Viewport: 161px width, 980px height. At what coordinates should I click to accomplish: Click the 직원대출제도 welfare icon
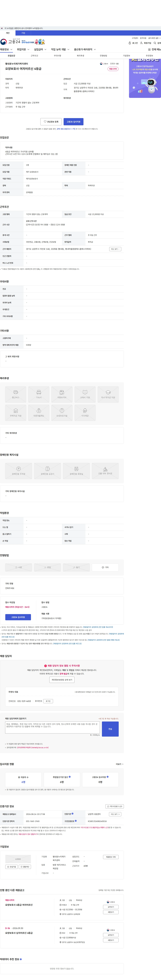point(39,413)
